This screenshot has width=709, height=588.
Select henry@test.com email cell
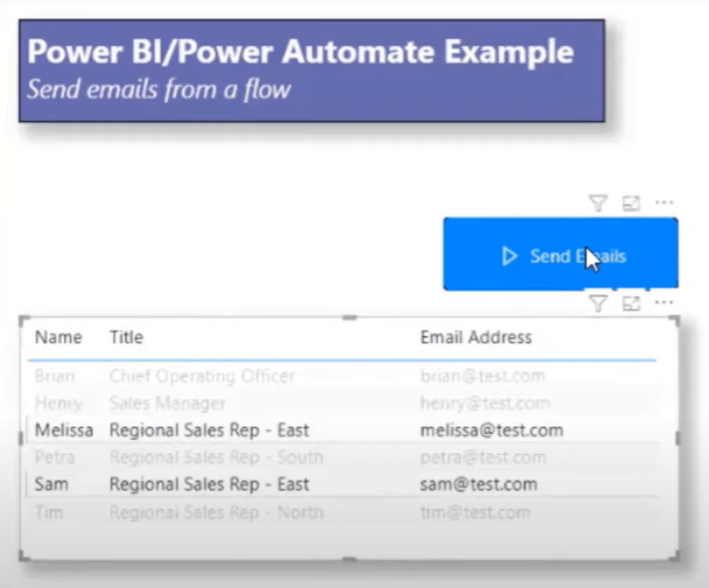pos(484,403)
